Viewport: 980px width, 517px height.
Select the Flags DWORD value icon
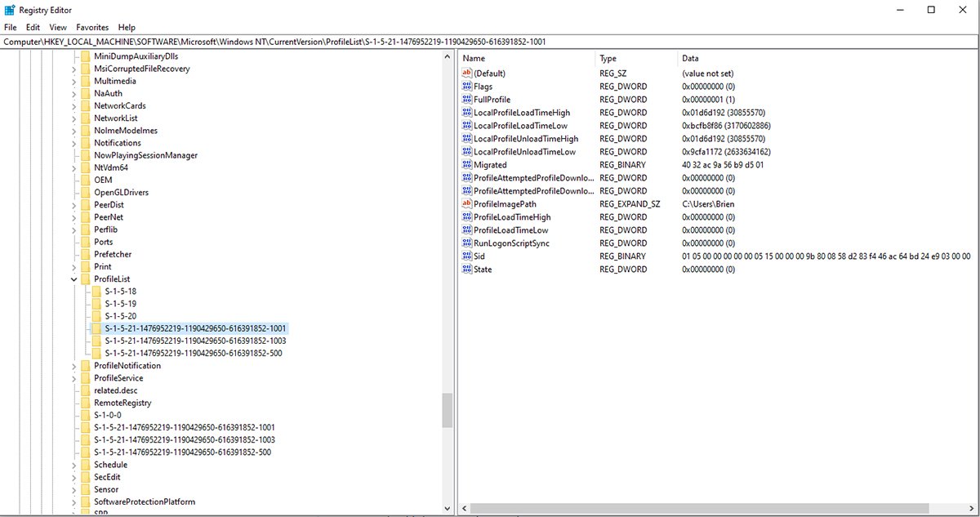coord(467,87)
